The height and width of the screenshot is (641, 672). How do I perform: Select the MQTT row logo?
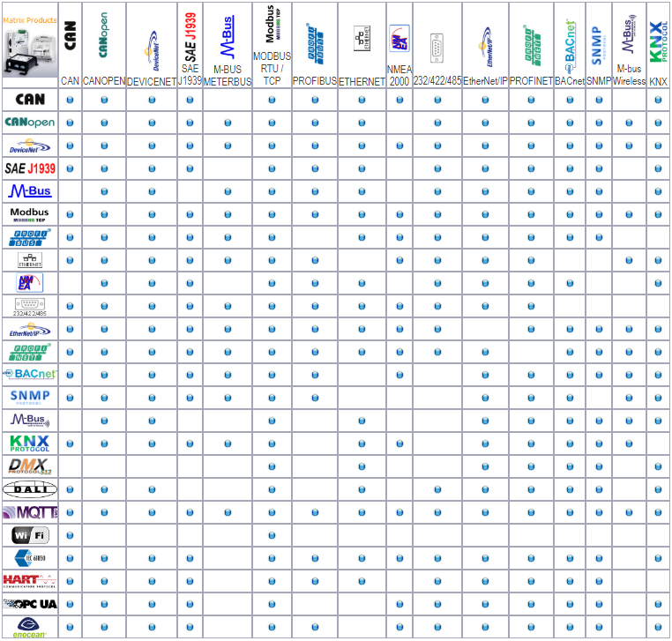[30, 512]
